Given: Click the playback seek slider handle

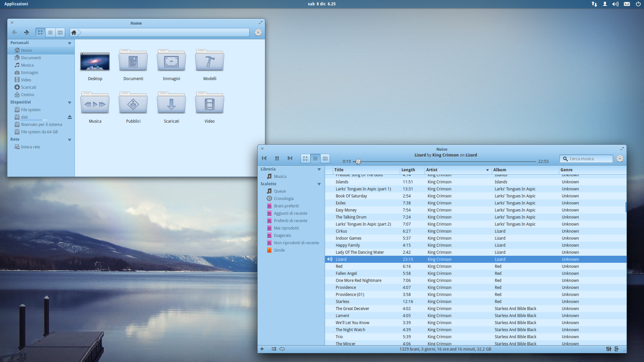Looking at the screenshot, I should point(358,162).
